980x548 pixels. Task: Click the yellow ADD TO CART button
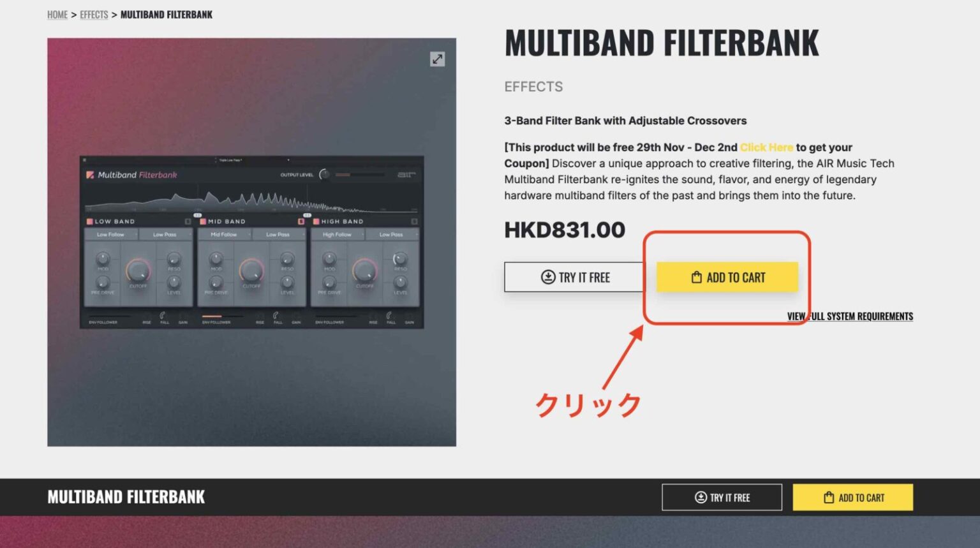click(x=727, y=277)
